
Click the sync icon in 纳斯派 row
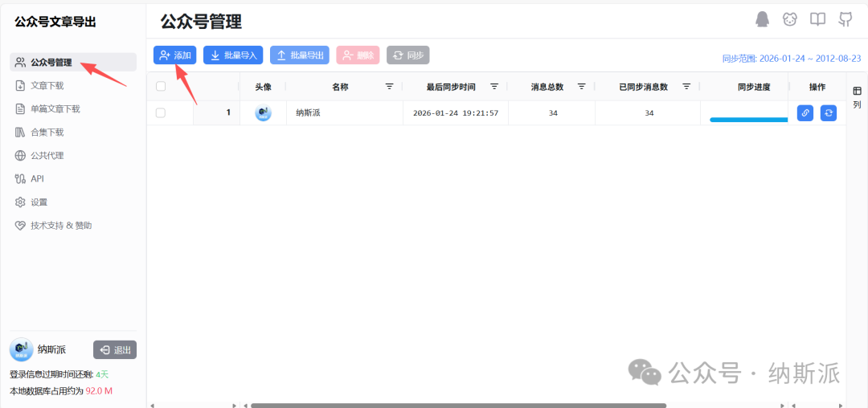click(x=829, y=113)
